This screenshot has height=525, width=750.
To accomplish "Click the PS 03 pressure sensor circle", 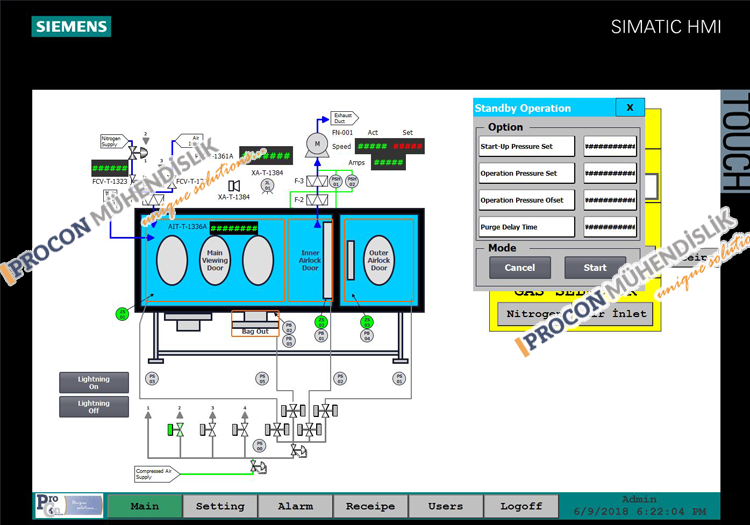I will [152, 379].
